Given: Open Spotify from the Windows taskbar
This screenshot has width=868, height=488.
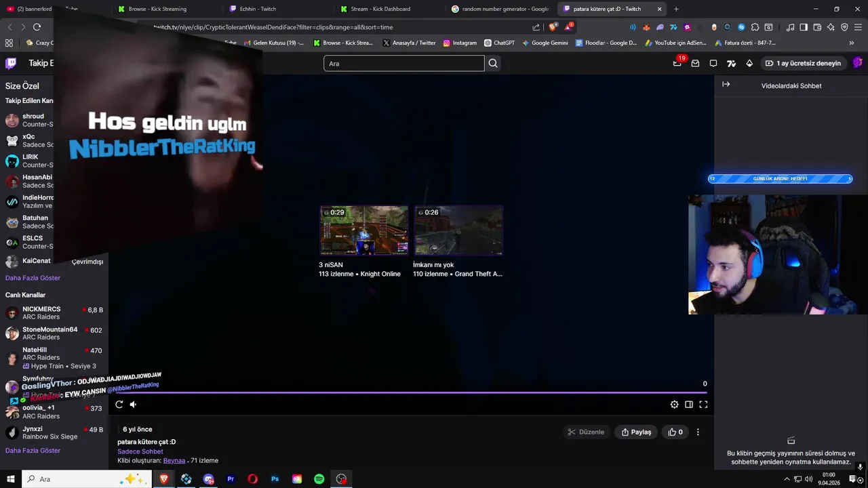Looking at the screenshot, I should click(319, 479).
